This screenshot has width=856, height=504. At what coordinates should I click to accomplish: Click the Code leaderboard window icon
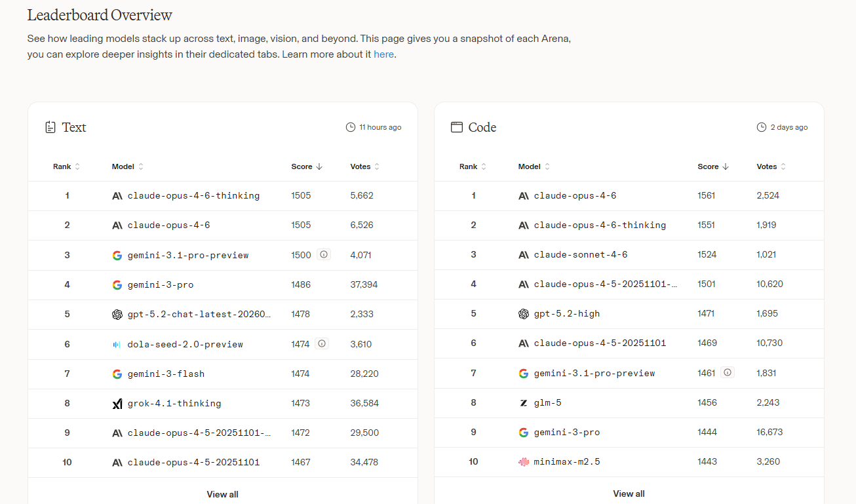click(457, 127)
